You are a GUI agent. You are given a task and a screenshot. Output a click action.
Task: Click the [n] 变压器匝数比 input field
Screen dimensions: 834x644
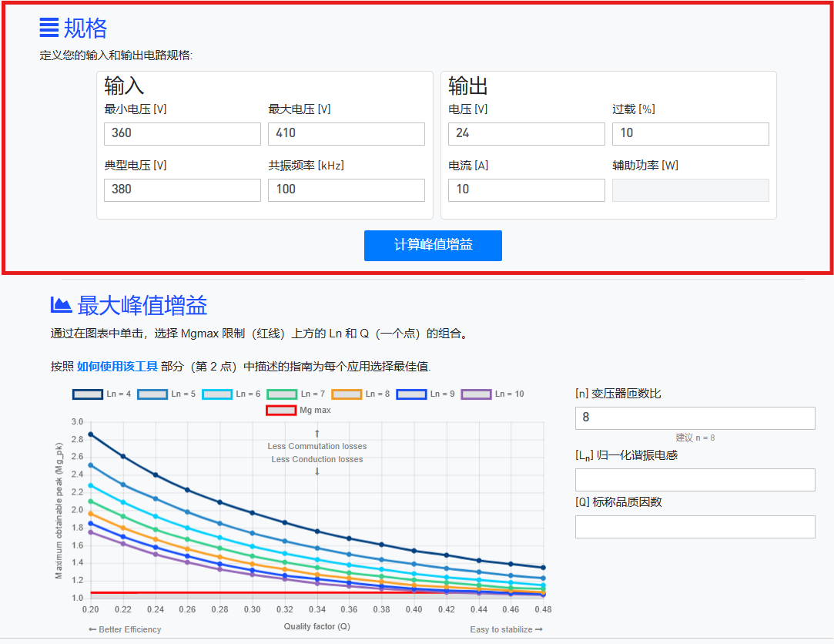[695, 418]
